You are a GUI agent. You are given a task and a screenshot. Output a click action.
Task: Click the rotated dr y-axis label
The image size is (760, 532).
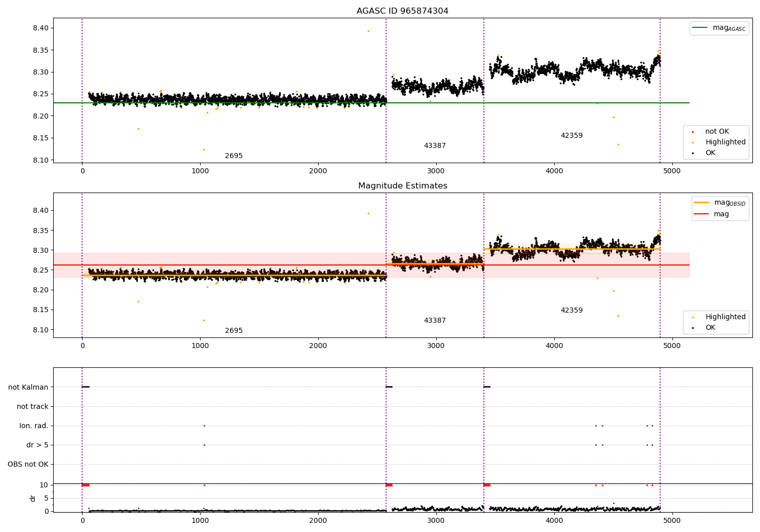point(33,498)
